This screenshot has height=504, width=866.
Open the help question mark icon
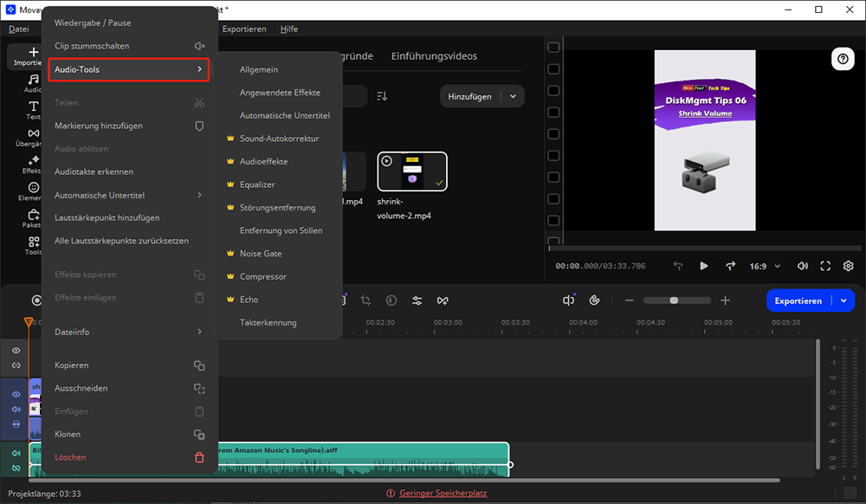pos(843,58)
